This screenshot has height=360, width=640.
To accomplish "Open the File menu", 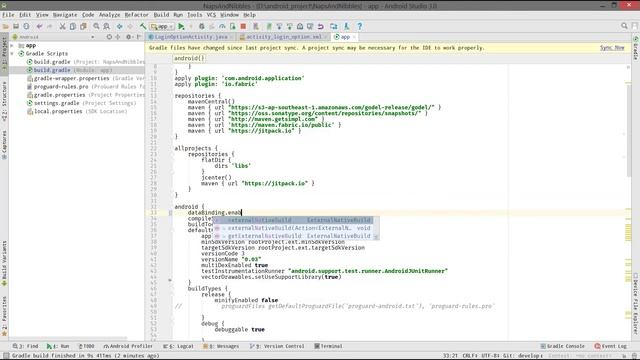I will click(x=8, y=15).
